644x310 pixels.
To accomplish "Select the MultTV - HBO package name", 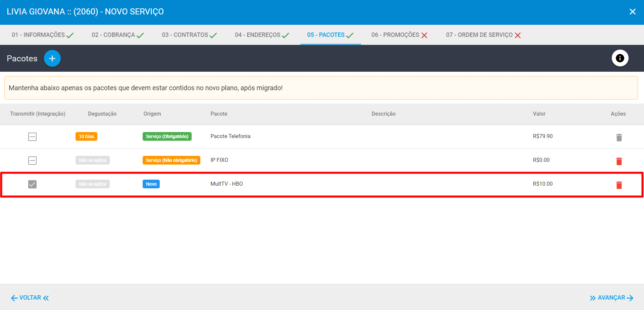I will tap(227, 184).
